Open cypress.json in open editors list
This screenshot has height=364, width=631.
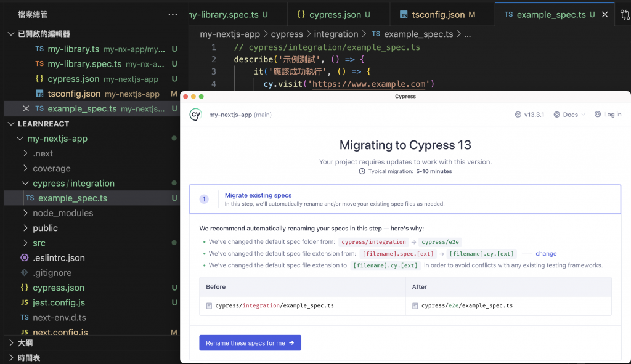click(92, 78)
